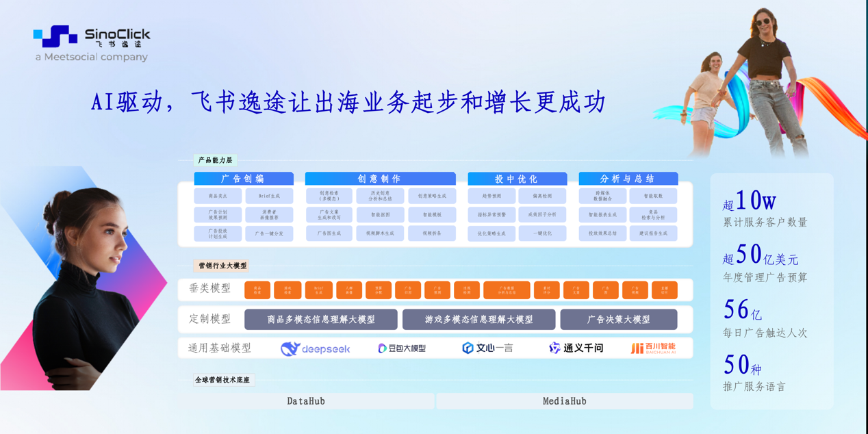Open the 分析与总结 header
Image resolution: width=868 pixels, height=434 pixels.
coord(628,179)
